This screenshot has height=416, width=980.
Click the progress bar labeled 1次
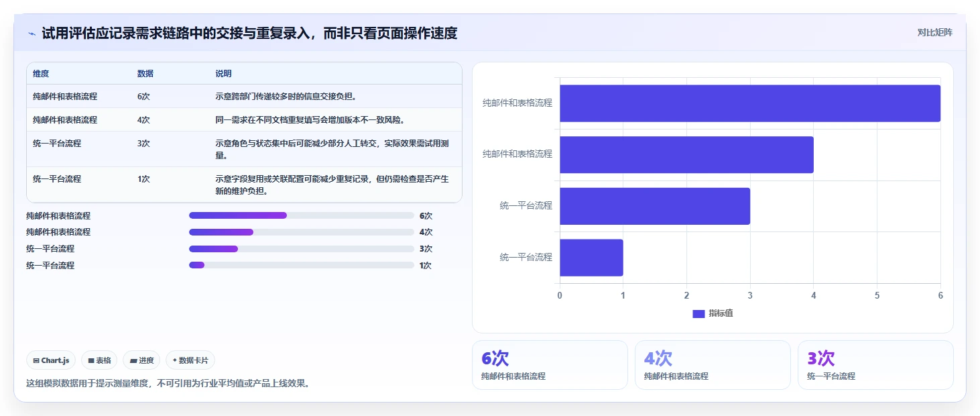tap(302, 265)
